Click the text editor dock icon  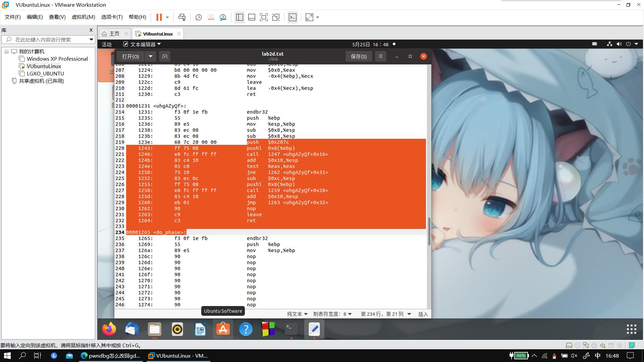pyautogui.click(x=314, y=329)
